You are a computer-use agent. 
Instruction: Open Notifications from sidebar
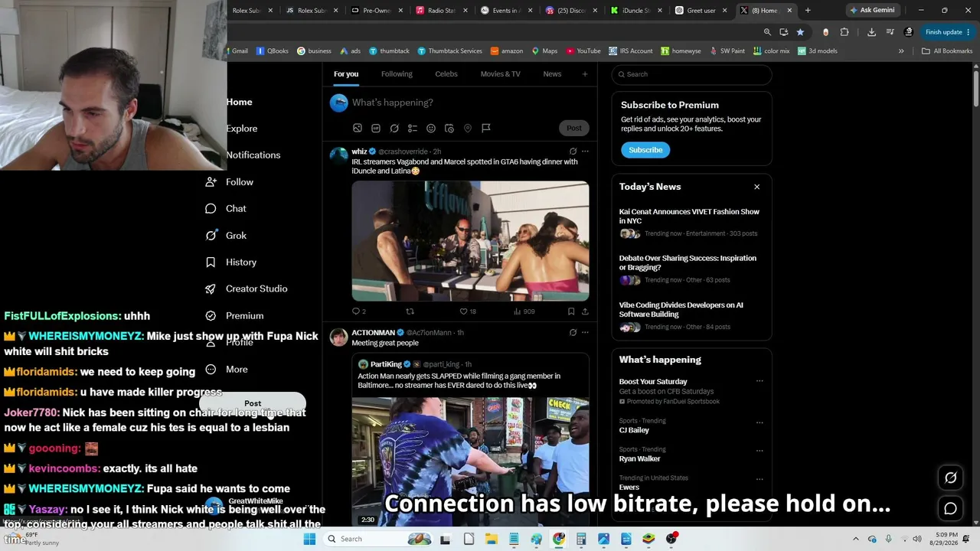click(253, 155)
